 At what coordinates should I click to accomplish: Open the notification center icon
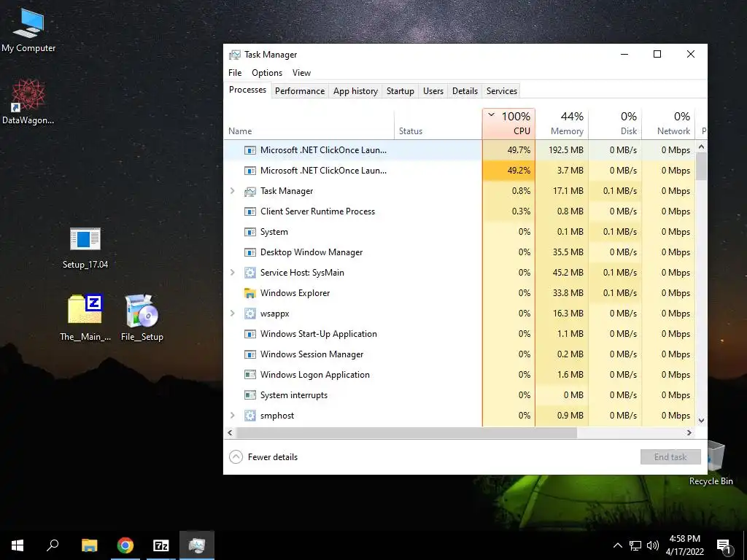tap(724, 547)
